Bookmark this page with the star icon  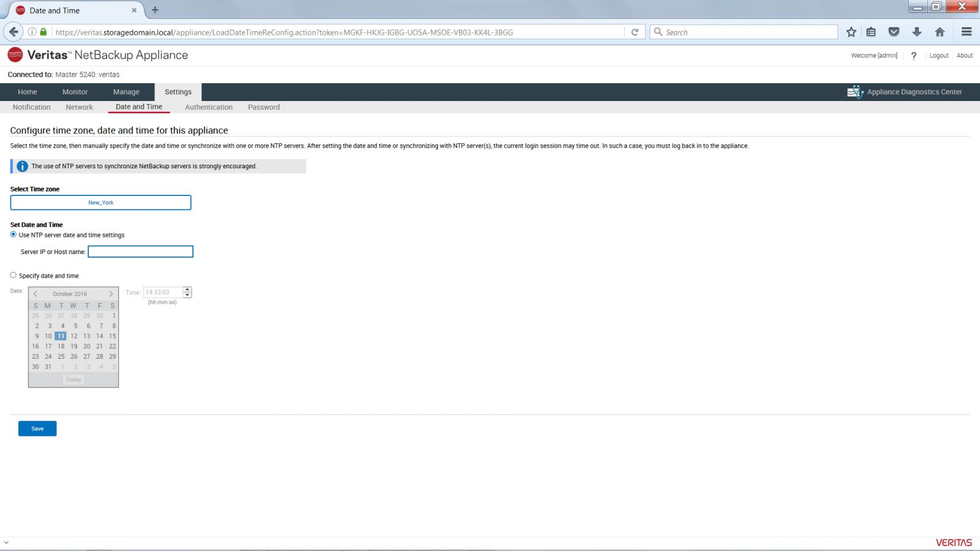851,32
